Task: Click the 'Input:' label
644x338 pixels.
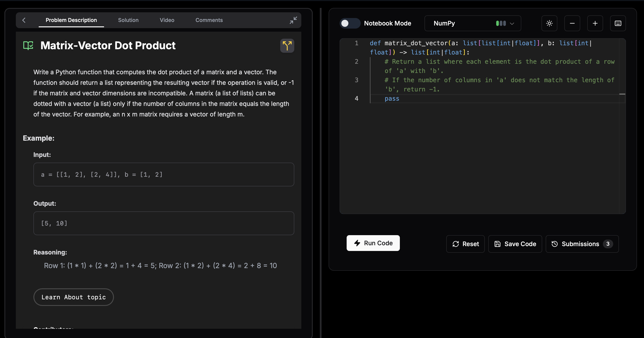Action: [x=42, y=155]
